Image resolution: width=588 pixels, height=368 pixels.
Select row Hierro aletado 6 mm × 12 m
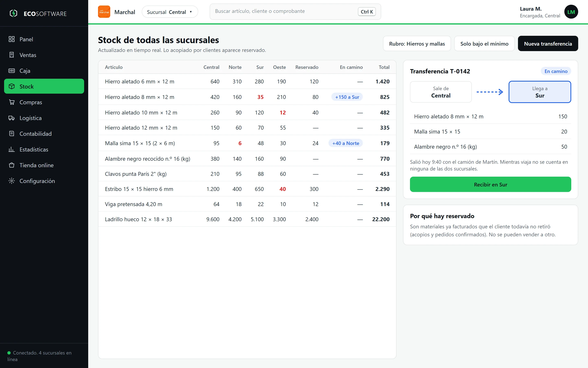[x=247, y=82]
